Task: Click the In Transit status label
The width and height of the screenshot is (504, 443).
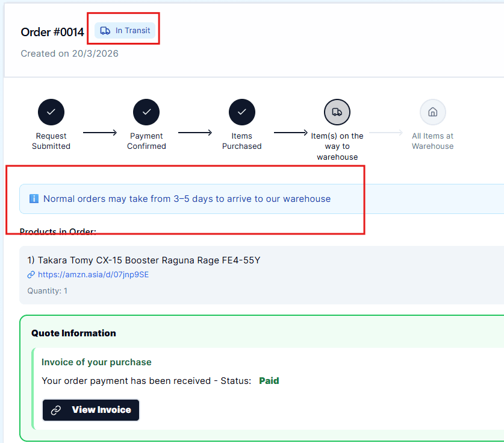Action: pos(132,31)
